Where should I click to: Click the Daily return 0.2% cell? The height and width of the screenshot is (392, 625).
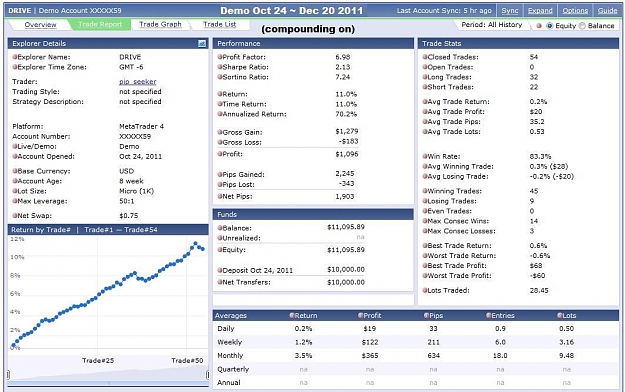[x=303, y=329]
